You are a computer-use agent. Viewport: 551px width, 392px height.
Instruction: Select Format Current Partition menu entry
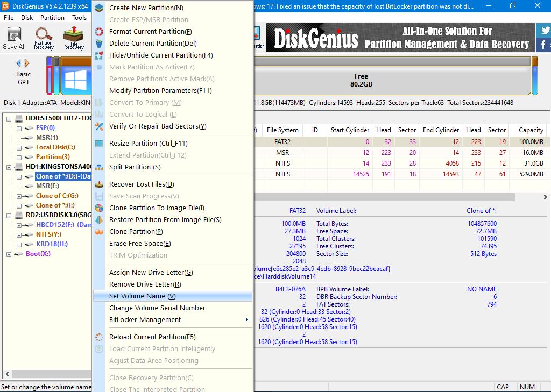pos(150,32)
